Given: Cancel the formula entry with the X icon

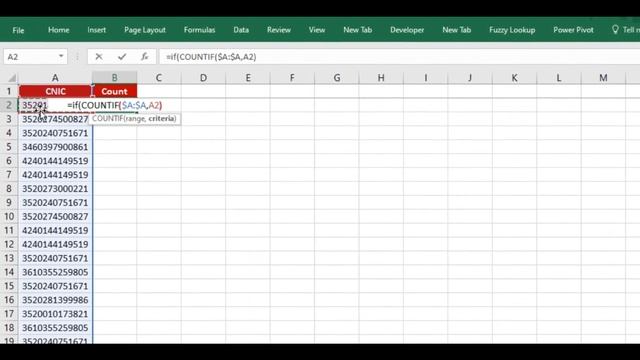Looking at the screenshot, I should point(99,57).
